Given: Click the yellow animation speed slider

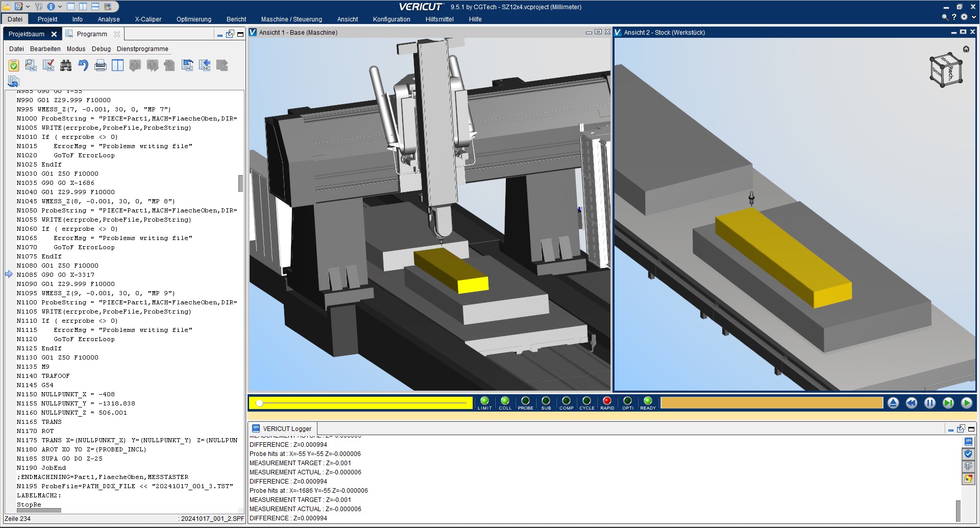Looking at the screenshot, I should click(x=360, y=403).
